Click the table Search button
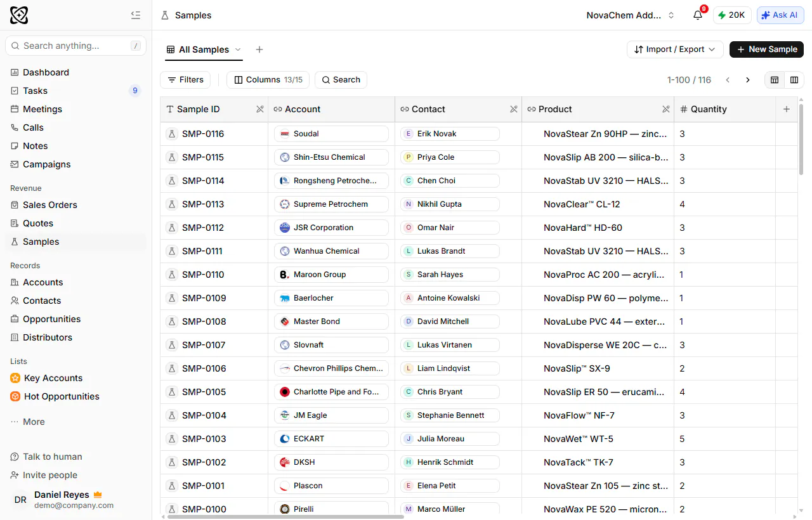 (x=341, y=80)
